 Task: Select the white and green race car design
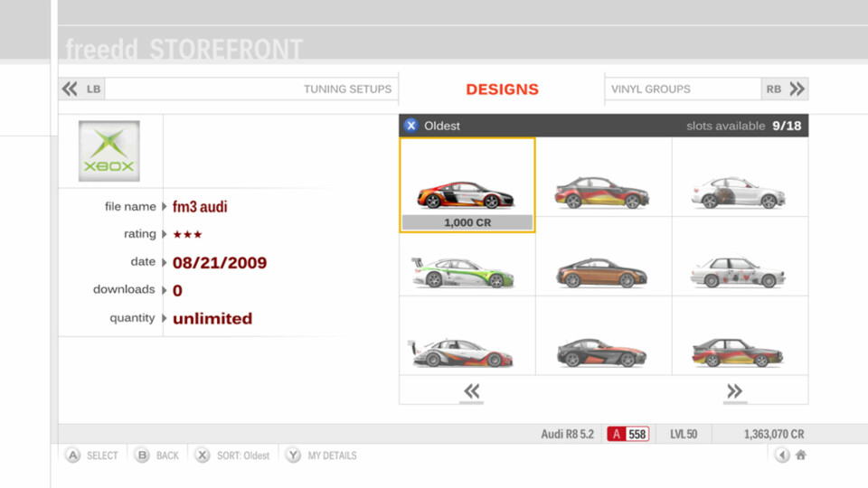tap(463, 272)
